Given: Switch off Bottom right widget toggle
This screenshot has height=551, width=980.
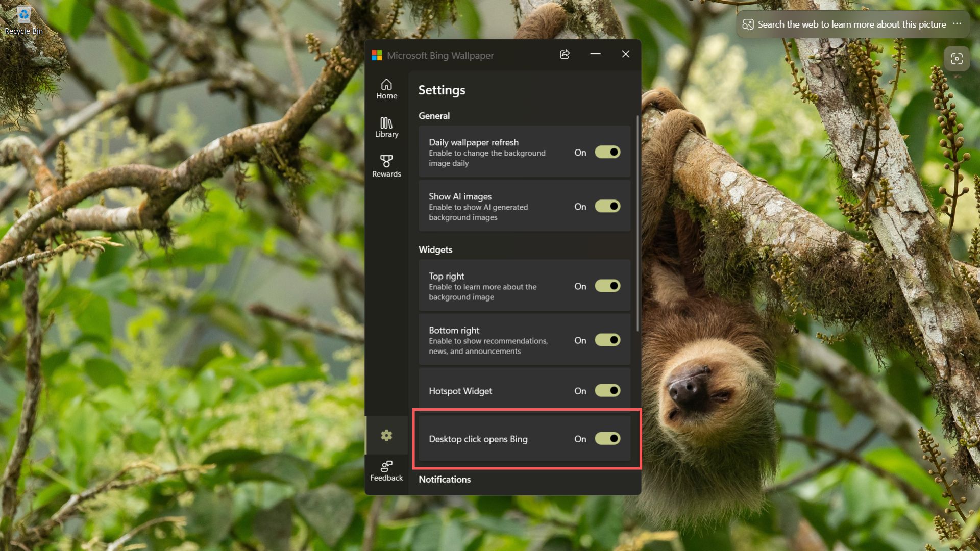Looking at the screenshot, I should 607,340.
